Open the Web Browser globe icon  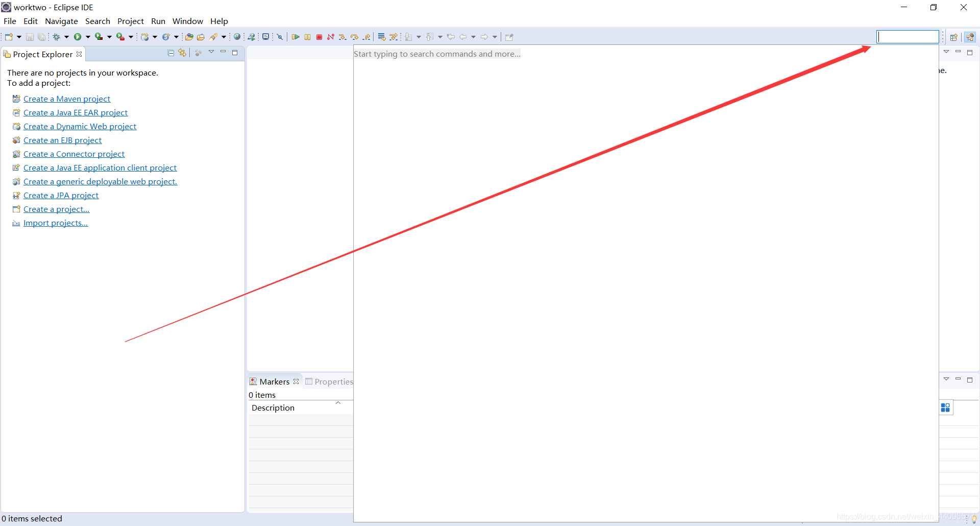click(x=237, y=37)
